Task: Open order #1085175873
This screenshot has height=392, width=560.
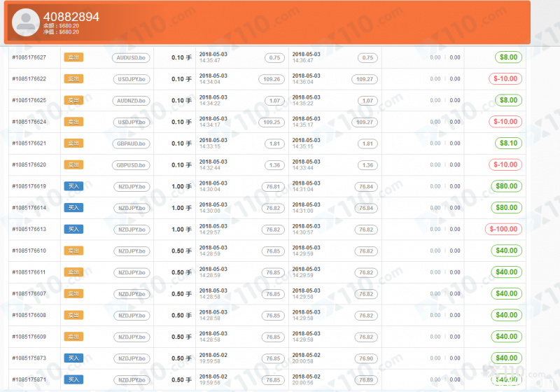Action: pyautogui.click(x=29, y=358)
